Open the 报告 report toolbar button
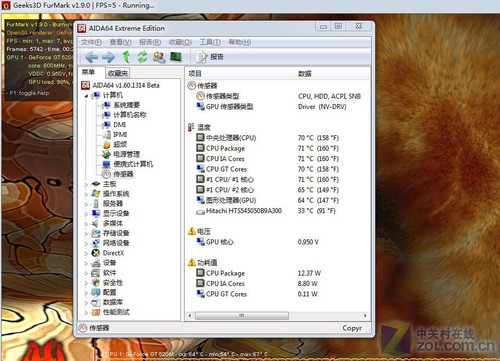This screenshot has height=361, width=500. click(x=210, y=57)
